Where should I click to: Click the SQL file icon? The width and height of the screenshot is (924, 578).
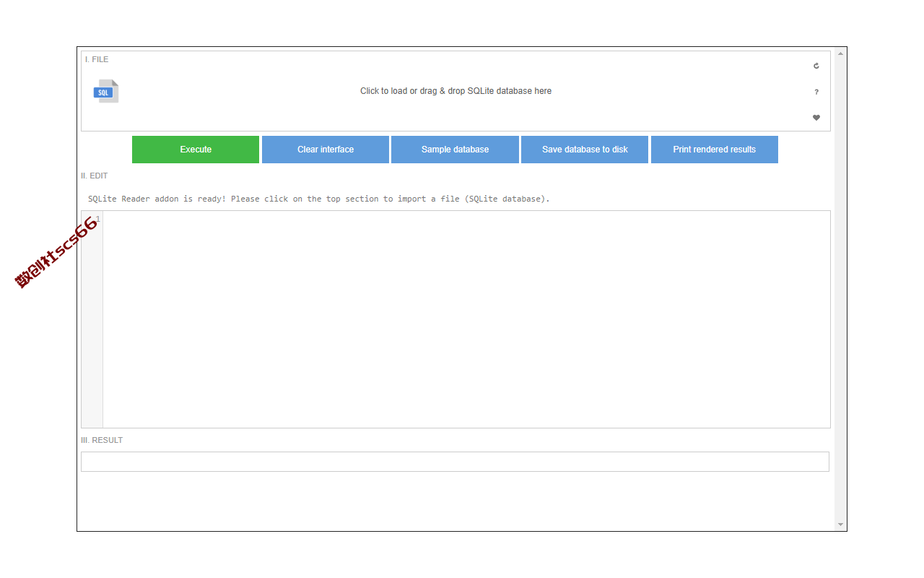(x=106, y=91)
